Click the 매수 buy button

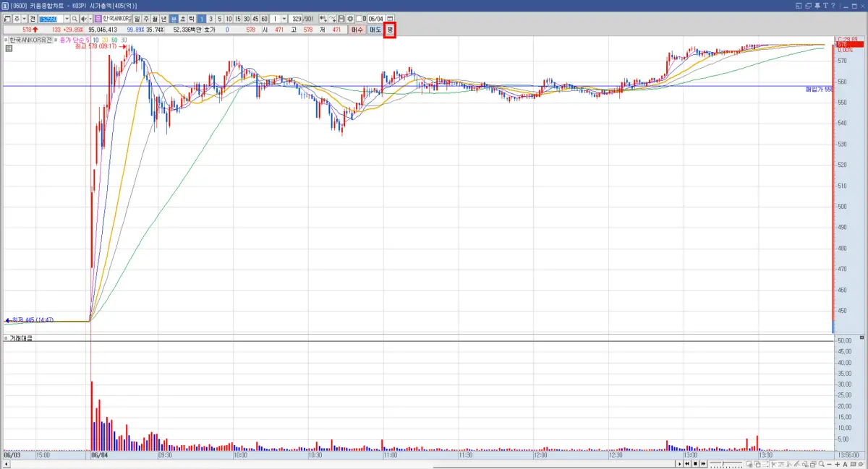click(x=357, y=30)
